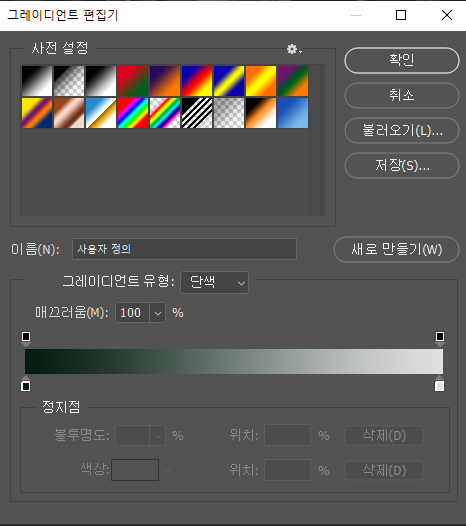Select the orange, yellow, orange gradient preset
This screenshot has width=466, height=526.
(261, 81)
